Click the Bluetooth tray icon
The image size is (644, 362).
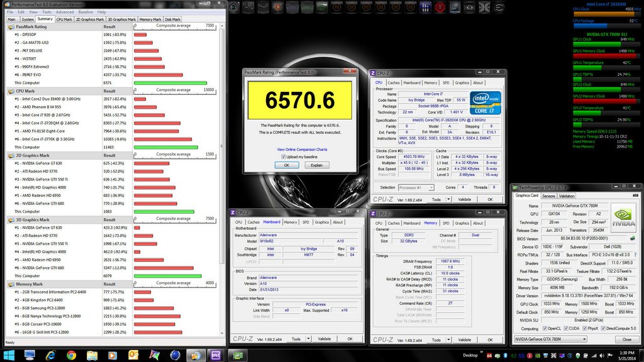506,356
